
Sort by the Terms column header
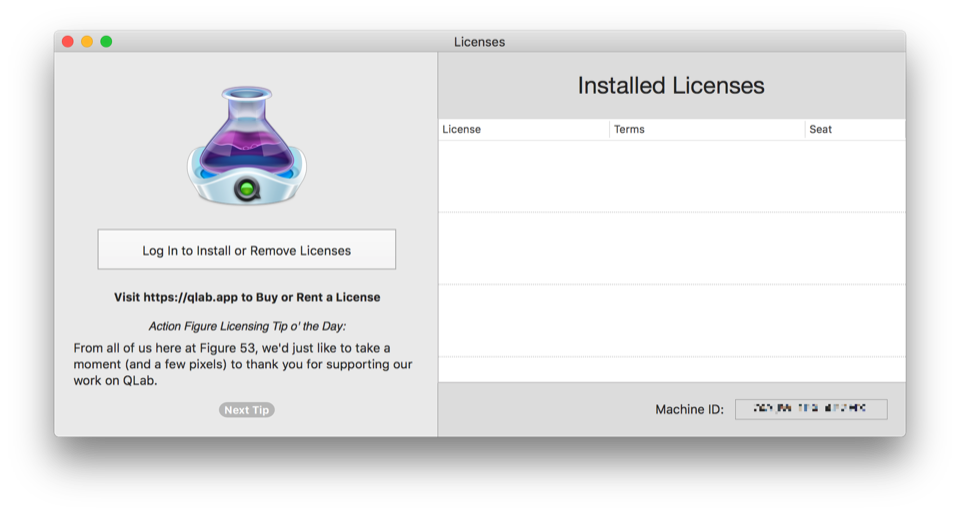tap(706, 129)
